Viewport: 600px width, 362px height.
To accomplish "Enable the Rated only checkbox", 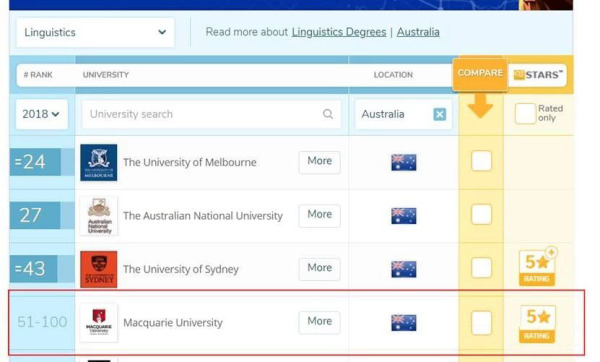I will pyautogui.click(x=525, y=114).
